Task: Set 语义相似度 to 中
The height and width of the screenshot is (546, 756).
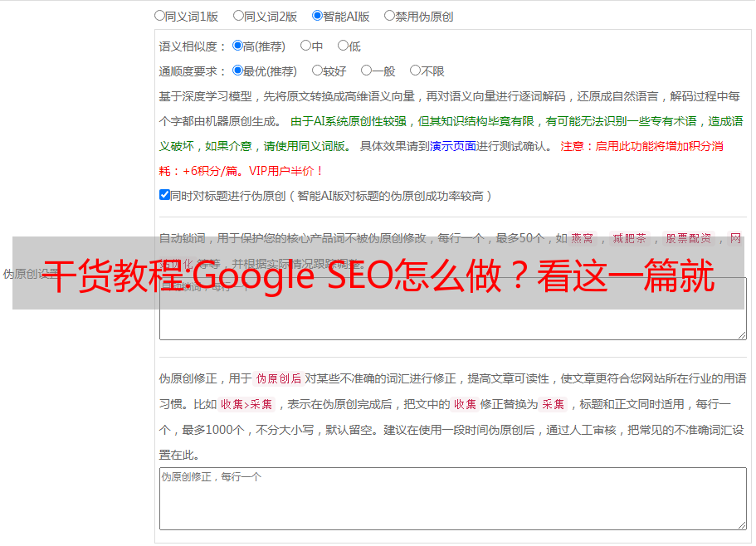Action: tap(305, 46)
